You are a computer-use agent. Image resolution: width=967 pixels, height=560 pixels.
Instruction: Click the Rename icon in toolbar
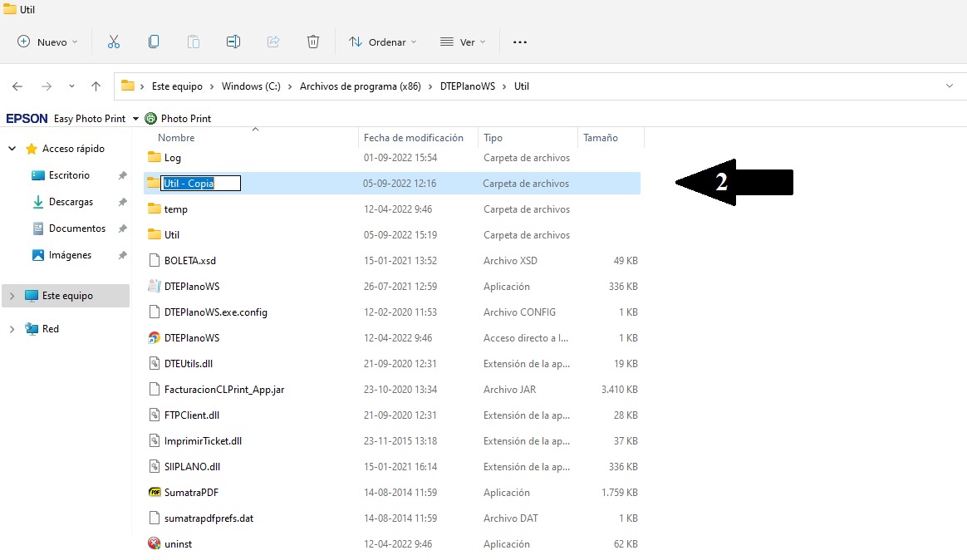233,42
